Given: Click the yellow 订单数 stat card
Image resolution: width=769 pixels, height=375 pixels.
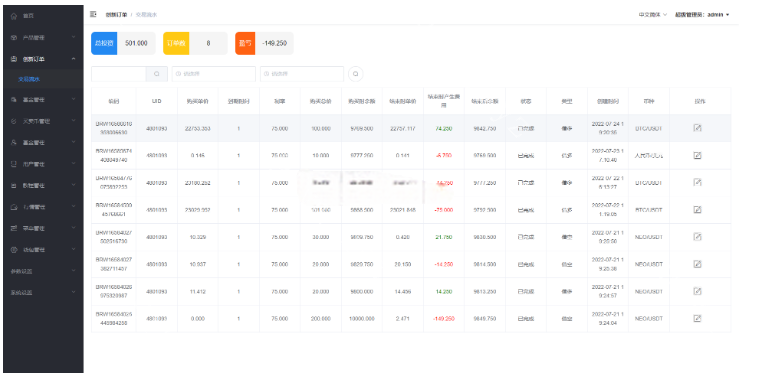Looking at the screenshot, I should click(195, 43).
